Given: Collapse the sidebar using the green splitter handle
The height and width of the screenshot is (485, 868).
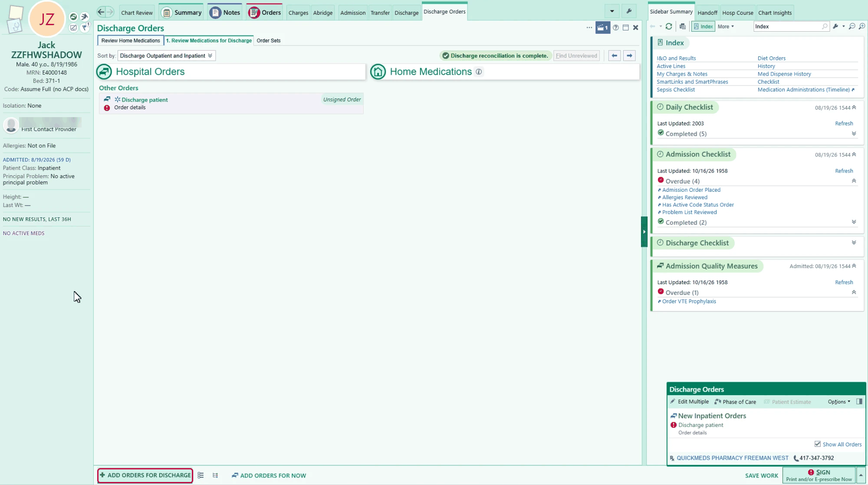Looking at the screenshot, I should [x=644, y=232].
